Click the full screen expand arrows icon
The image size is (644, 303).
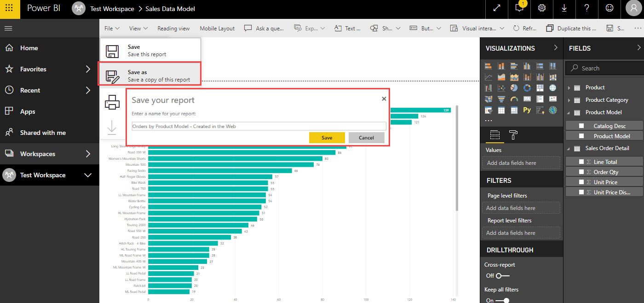tap(497, 8)
